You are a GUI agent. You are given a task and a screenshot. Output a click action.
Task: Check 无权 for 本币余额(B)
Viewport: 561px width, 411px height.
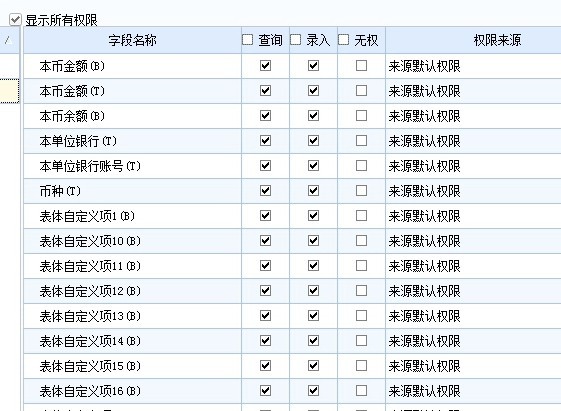(x=361, y=116)
